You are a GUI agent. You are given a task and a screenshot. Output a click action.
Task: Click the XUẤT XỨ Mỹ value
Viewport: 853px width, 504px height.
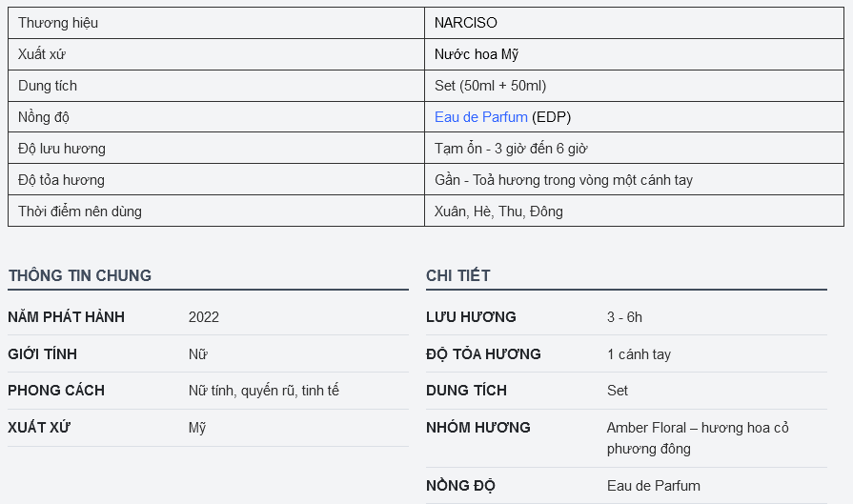click(197, 428)
